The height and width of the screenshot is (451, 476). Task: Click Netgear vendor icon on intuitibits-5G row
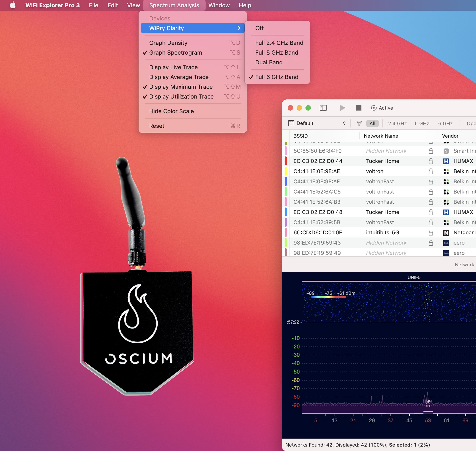tap(446, 233)
